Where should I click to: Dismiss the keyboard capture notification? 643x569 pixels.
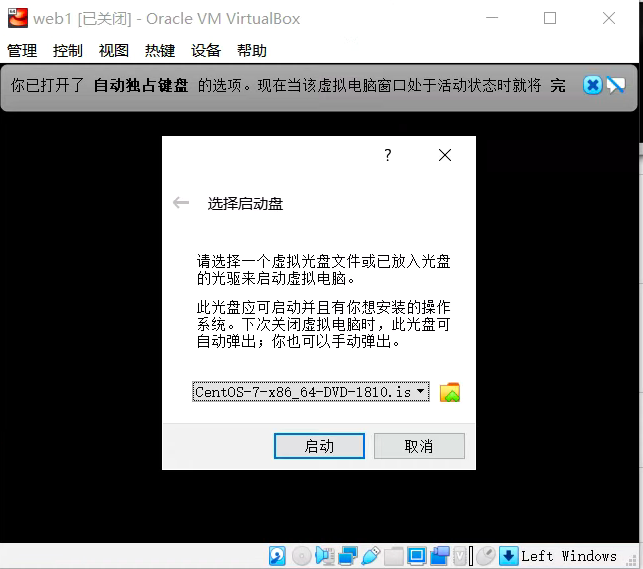(x=593, y=85)
